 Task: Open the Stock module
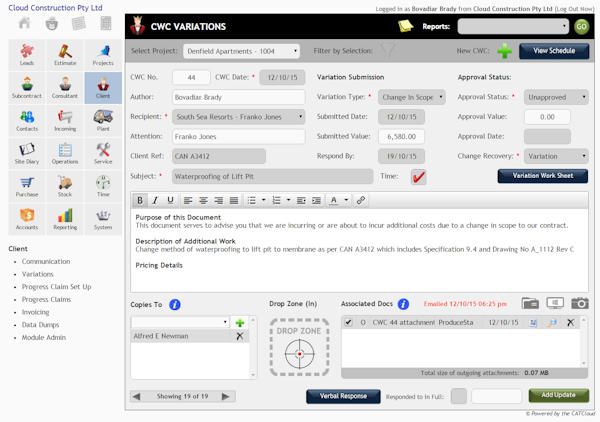tap(65, 186)
